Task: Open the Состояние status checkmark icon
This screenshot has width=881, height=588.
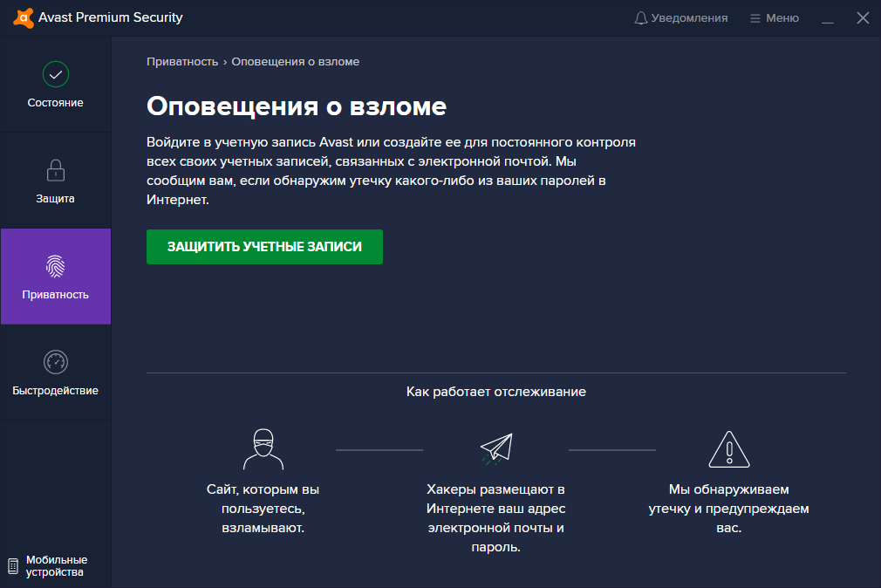Action: point(56,74)
